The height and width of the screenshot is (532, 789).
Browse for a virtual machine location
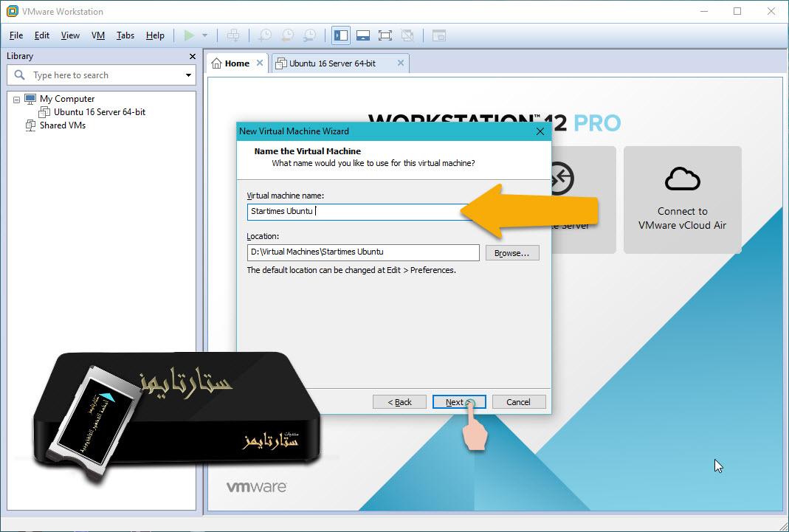tap(511, 252)
